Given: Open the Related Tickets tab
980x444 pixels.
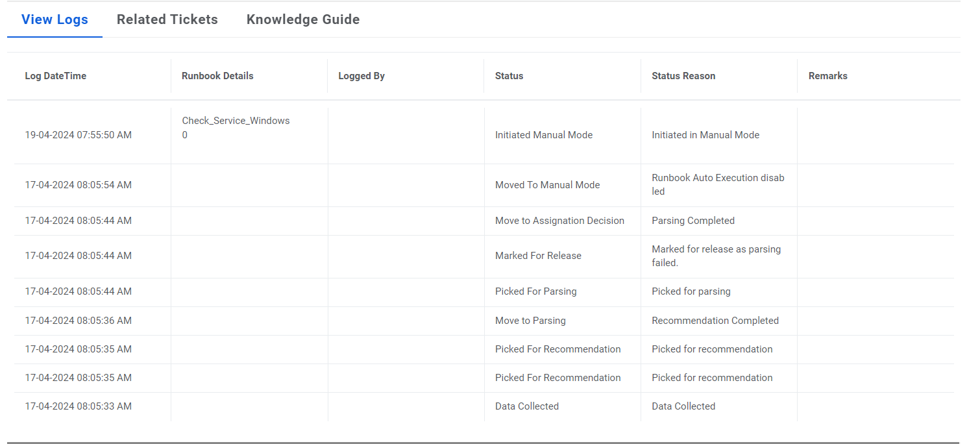Looking at the screenshot, I should coord(167,19).
